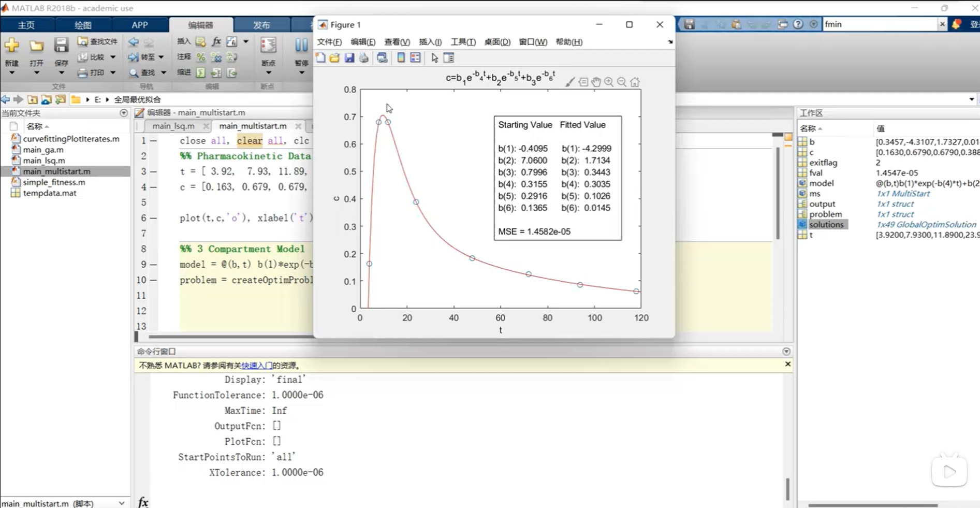The height and width of the screenshot is (508, 980).
Task: Switch to the main_lsq.m editor tab
Action: [173, 126]
